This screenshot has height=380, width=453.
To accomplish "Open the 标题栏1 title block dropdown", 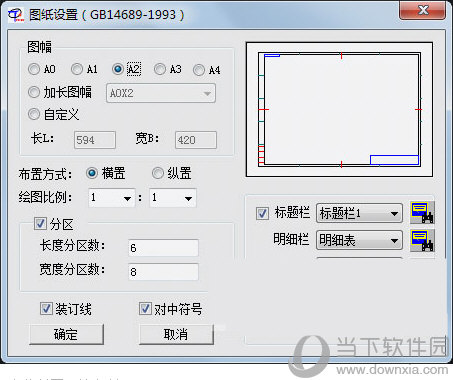I will click(359, 213).
